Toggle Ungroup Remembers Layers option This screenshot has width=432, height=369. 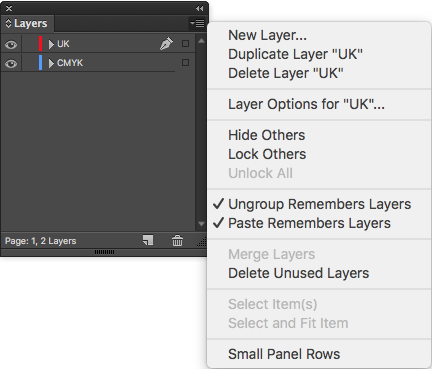click(319, 204)
